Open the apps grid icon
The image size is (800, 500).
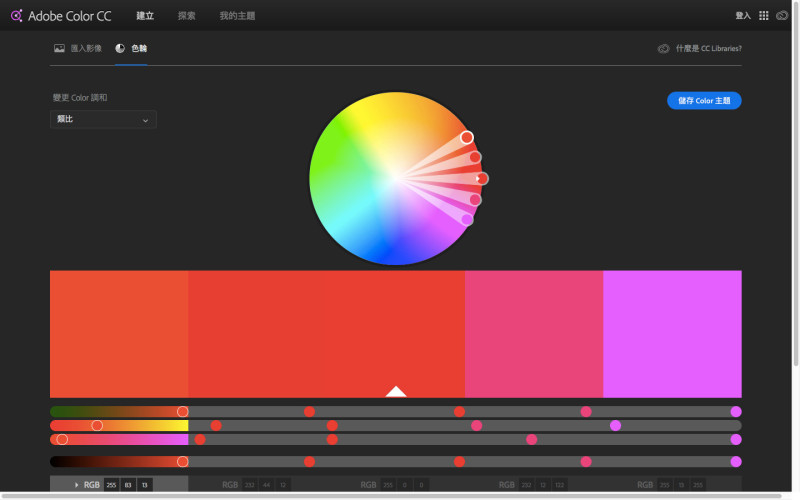click(764, 16)
